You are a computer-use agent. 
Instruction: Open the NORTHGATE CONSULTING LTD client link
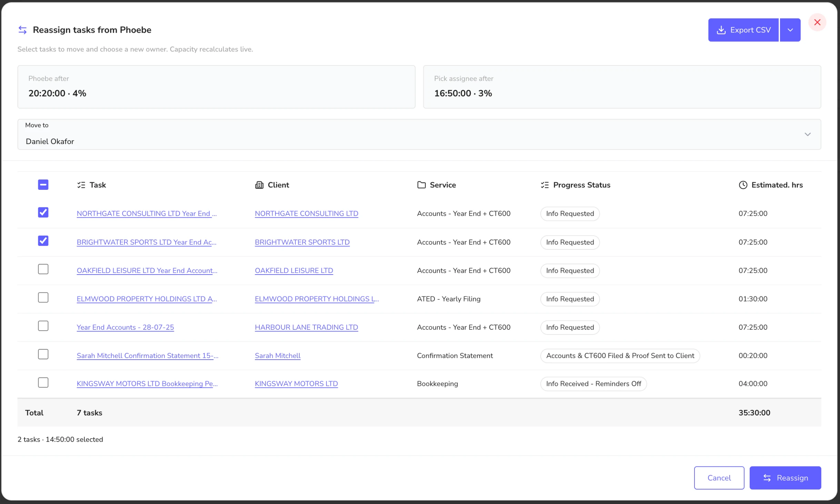tap(306, 214)
